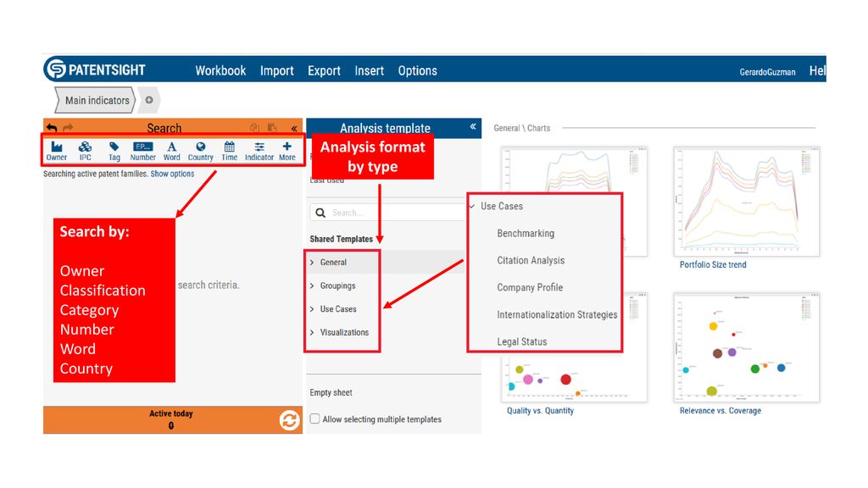Image resolution: width=868 pixels, height=488 pixels.
Task: Collapse the Search panel with double chevron
Action: point(294,129)
